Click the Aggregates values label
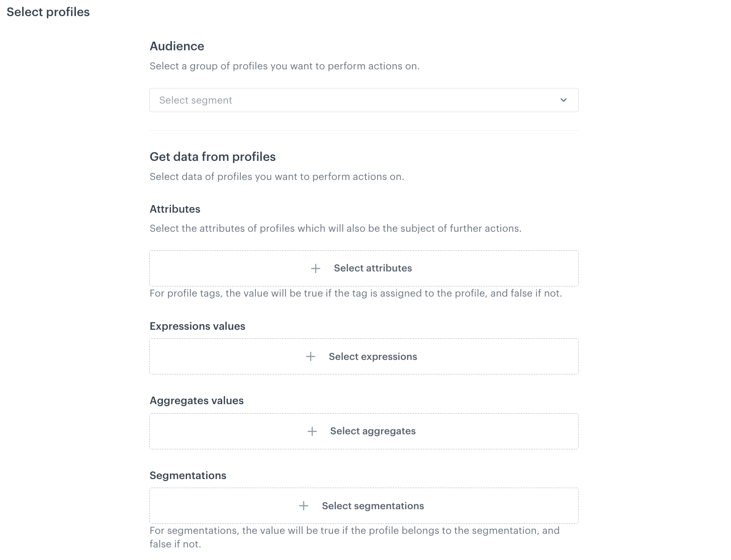The image size is (731, 560). pos(196,400)
